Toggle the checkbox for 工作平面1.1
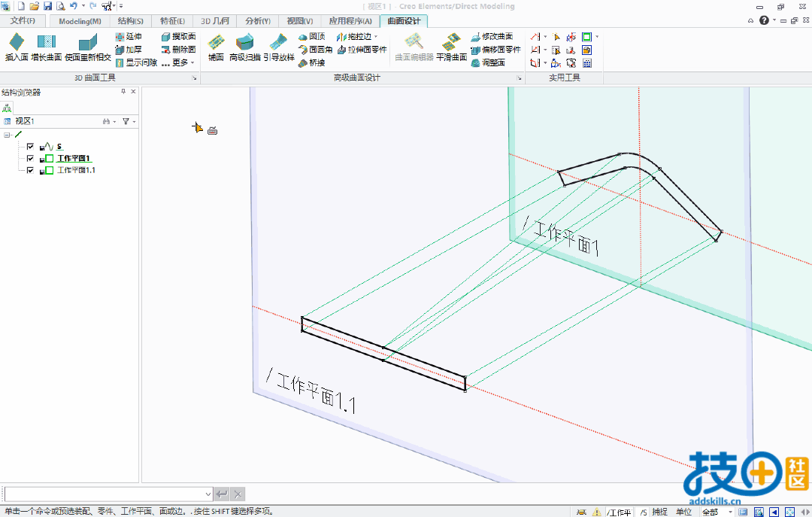 (x=30, y=170)
